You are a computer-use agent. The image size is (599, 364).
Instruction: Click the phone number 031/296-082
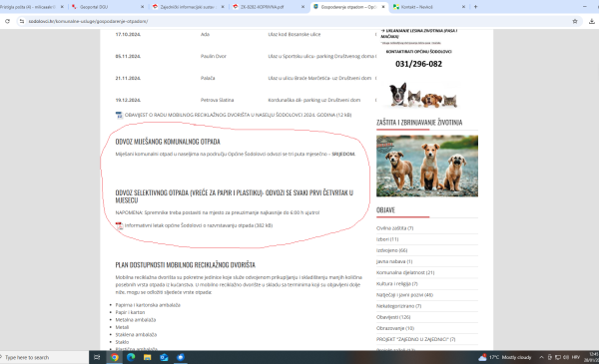coord(418,64)
